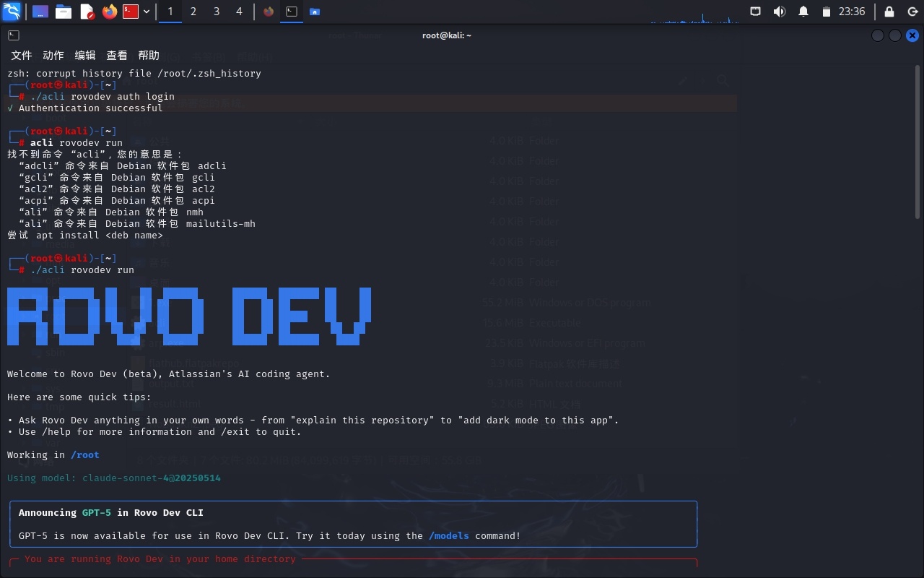This screenshot has width=924, height=578.
Task: Open the Kali applications menu
Action: point(12,12)
